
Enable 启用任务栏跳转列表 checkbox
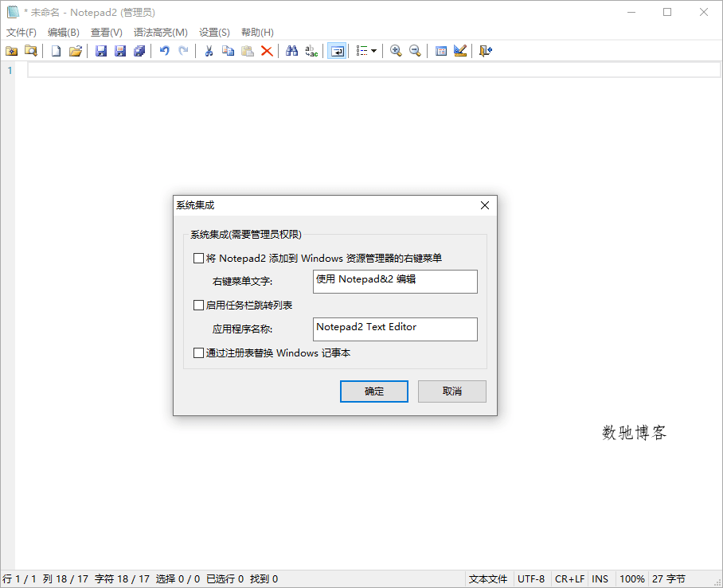pyautogui.click(x=198, y=305)
